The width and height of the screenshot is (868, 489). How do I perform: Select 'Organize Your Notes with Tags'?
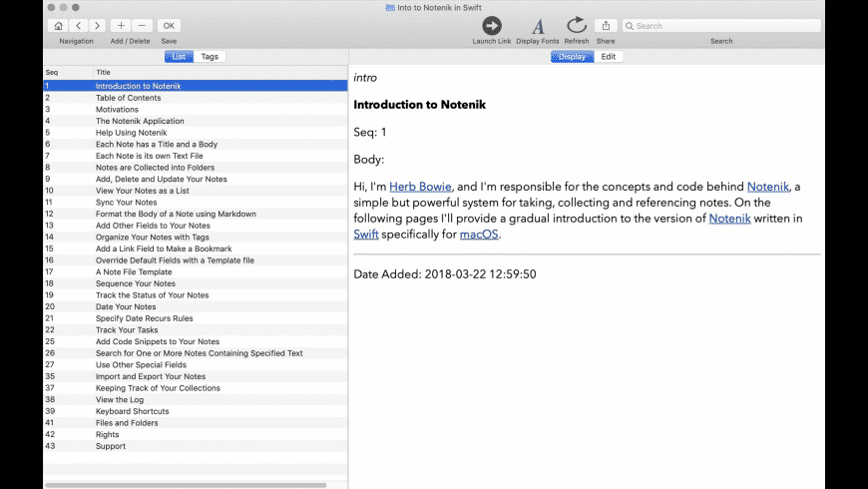196,238
